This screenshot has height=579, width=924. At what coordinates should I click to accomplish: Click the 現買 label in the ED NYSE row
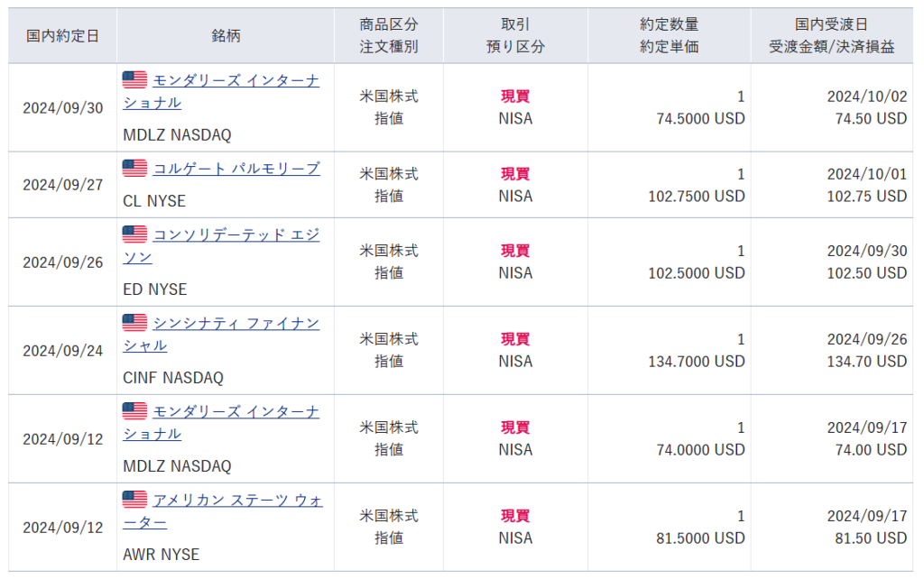[515, 251]
